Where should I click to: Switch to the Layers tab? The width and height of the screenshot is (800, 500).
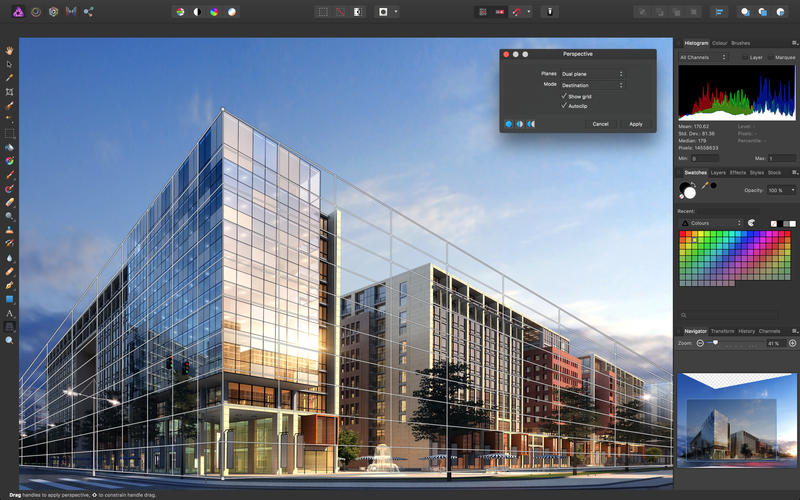pyautogui.click(x=718, y=172)
